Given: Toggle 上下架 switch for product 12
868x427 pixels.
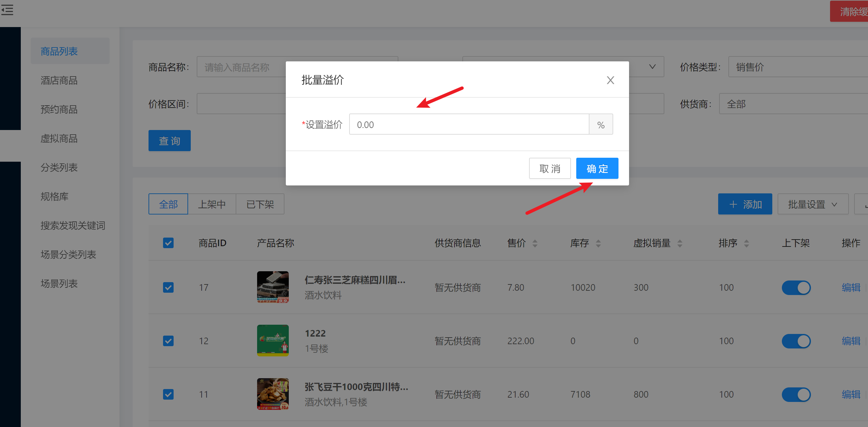Looking at the screenshot, I should (x=796, y=341).
